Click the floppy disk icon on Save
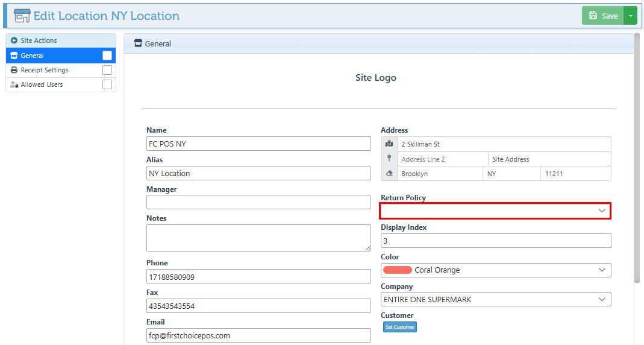Image resolution: width=644 pixels, height=345 pixels. [x=593, y=16]
